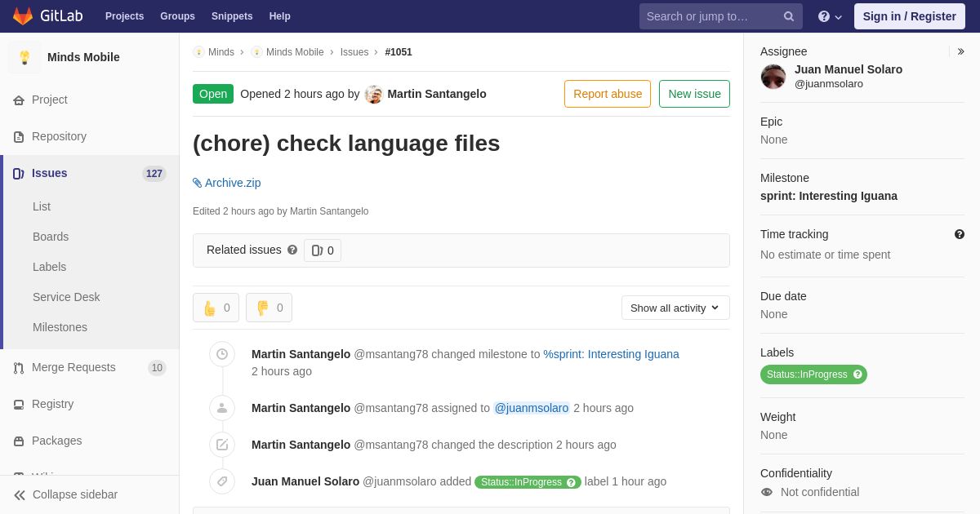Click Juan Manuel Solaro assignee avatar
Viewport: 980px width, 514px height.
tap(773, 77)
